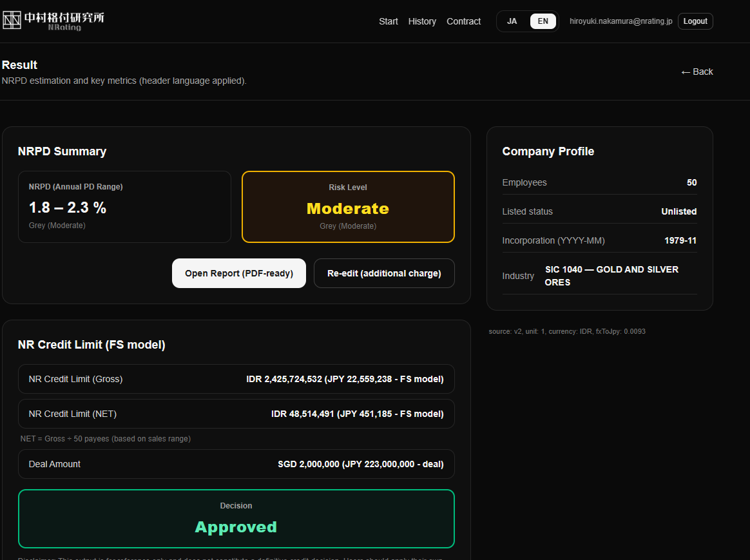This screenshot has height=560, width=750.
Task: Open the History page
Action: point(422,21)
